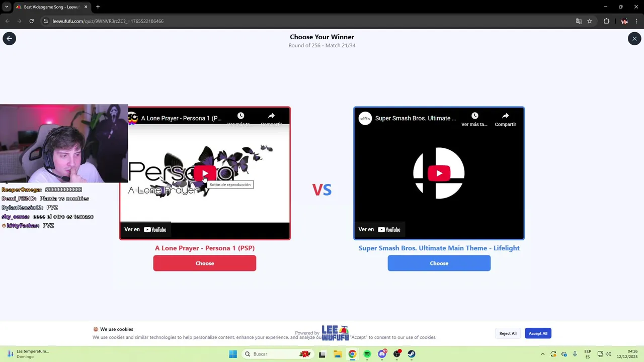The image size is (644, 362).
Task: Open 'Ver en YouTube' on Persona video
Action: pyautogui.click(x=145, y=229)
